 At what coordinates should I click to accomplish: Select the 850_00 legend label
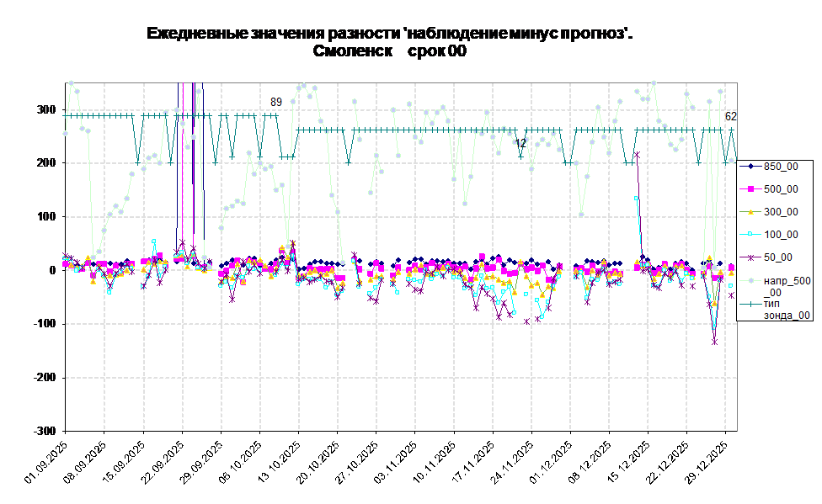[x=781, y=167]
